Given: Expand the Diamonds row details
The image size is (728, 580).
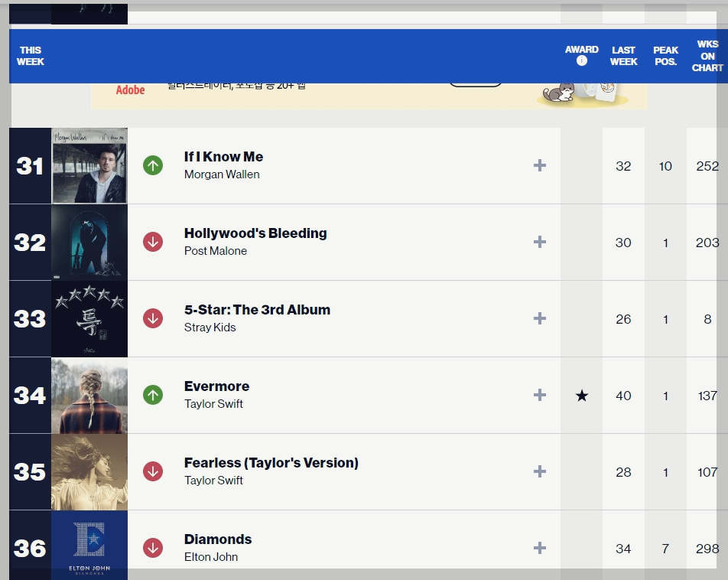Looking at the screenshot, I should [540, 548].
